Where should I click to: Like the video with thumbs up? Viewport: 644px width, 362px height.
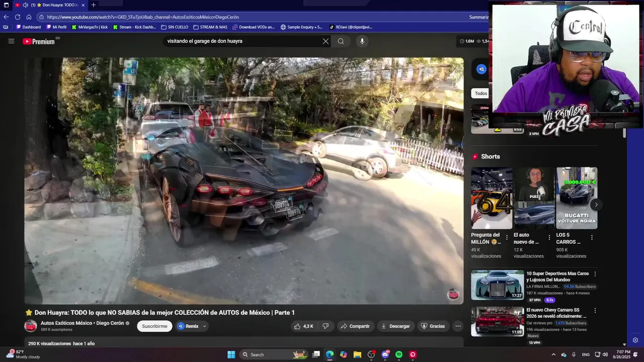[x=304, y=326]
